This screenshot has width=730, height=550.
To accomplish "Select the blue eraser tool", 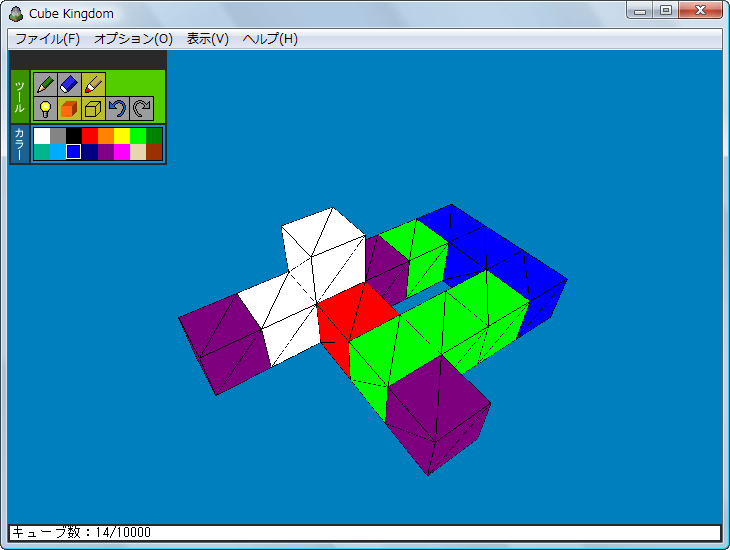I will [69, 84].
